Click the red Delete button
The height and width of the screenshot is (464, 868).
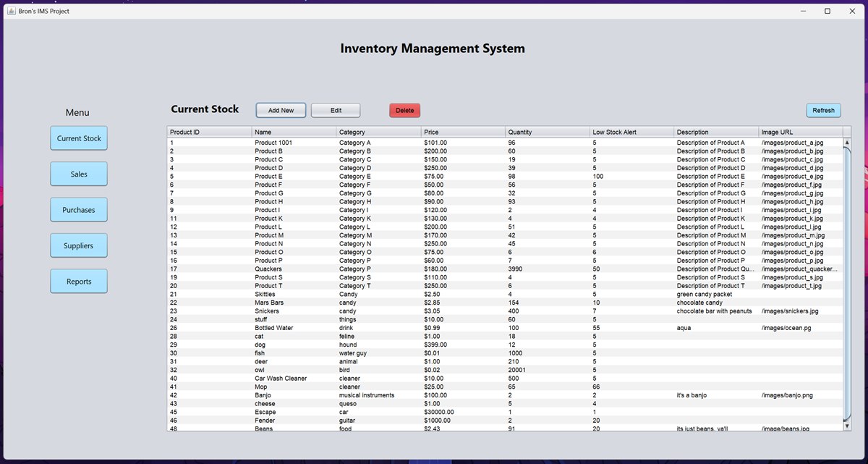(404, 110)
